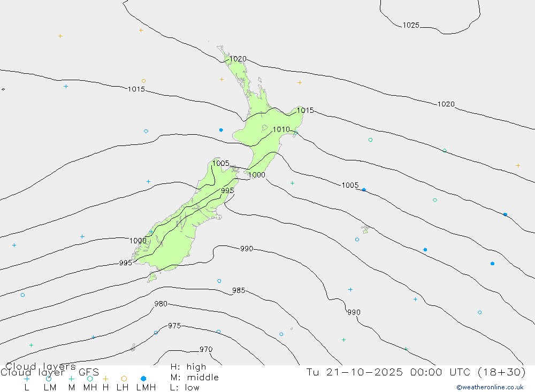Select the 1010 isobar label on North Island

[x=281, y=129]
